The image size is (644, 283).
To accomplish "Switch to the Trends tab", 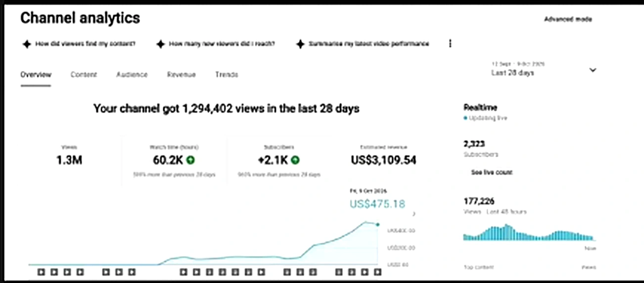I will pyautogui.click(x=227, y=75).
